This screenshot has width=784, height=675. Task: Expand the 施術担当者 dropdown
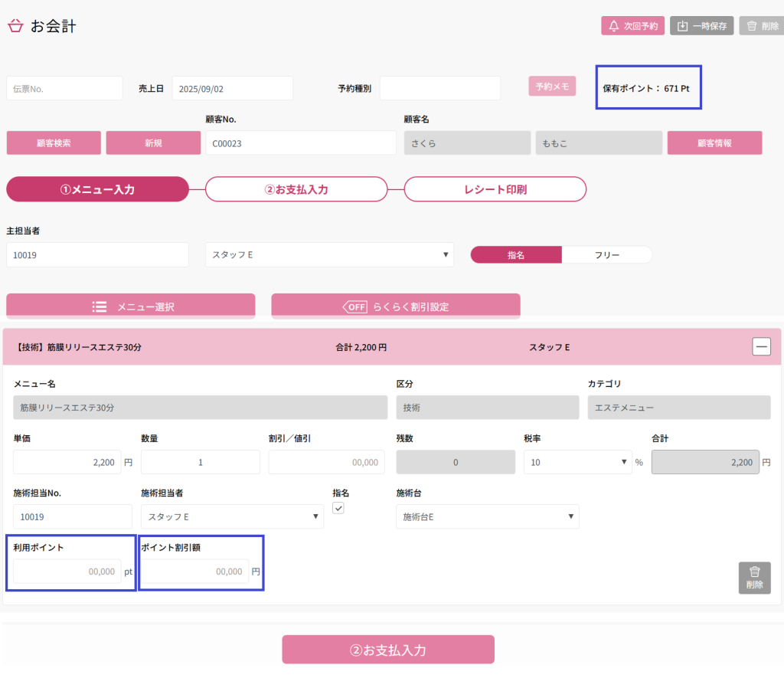pyautogui.click(x=232, y=516)
